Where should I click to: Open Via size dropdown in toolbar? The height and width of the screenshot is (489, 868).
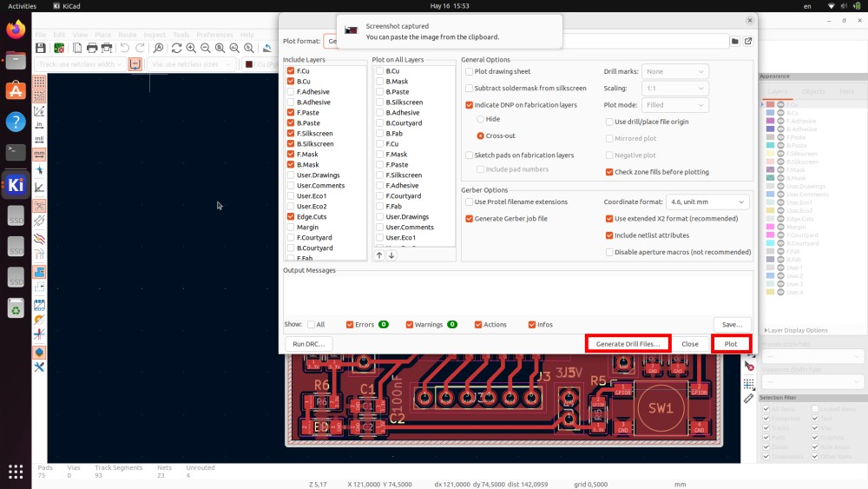tap(191, 64)
